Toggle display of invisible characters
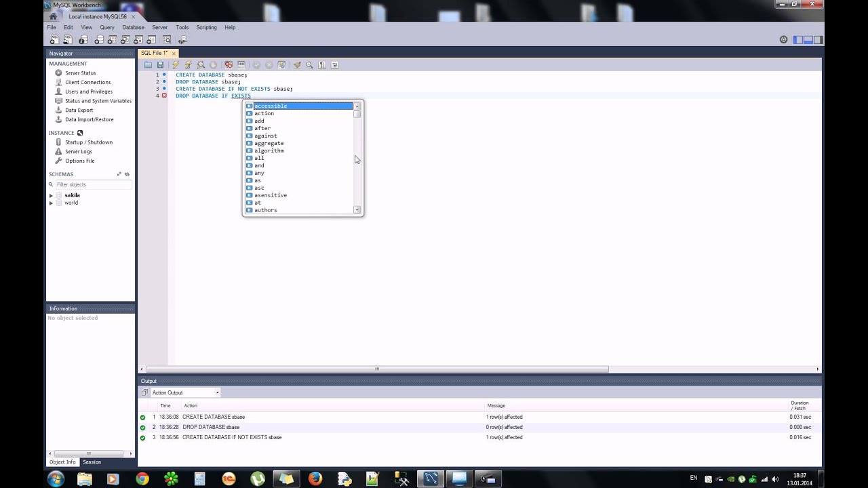 pyautogui.click(x=322, y=65)
